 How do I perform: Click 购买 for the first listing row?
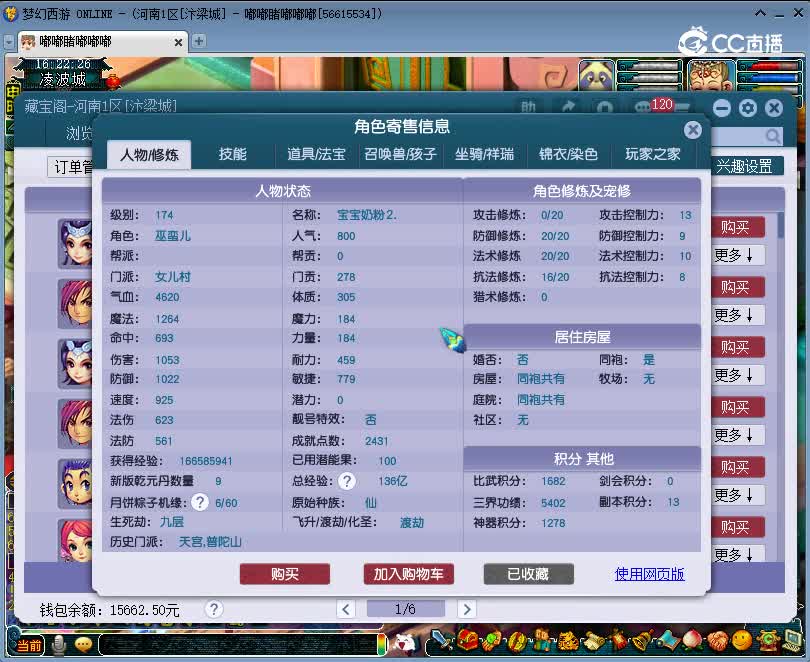click(738, 227)
